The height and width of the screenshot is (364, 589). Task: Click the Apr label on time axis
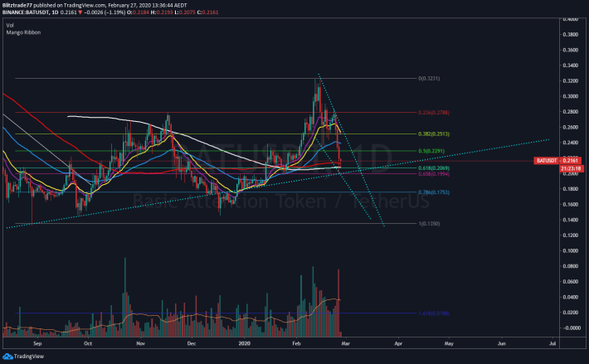pyautogui.click(x=398, y=343)
